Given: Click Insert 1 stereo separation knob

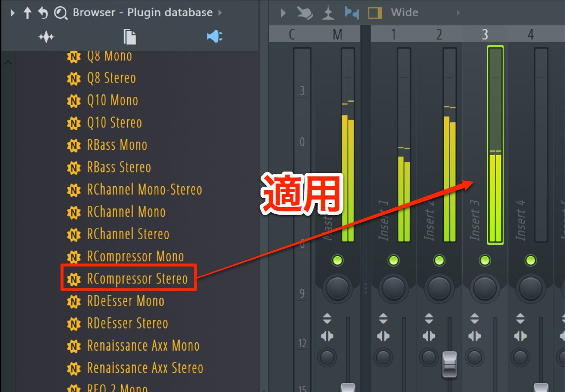Looking at the screenshot, I should pos(383,357).
